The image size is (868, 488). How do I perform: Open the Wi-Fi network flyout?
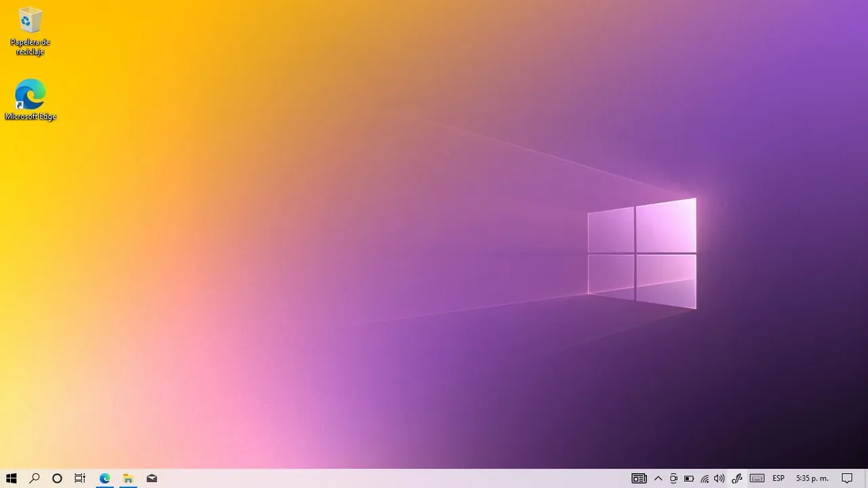click(705, 479)
